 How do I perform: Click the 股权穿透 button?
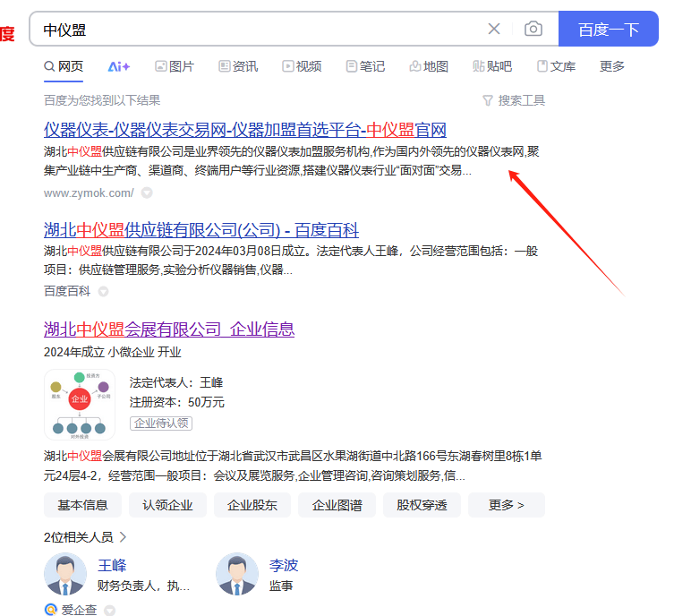coord(422,505)
